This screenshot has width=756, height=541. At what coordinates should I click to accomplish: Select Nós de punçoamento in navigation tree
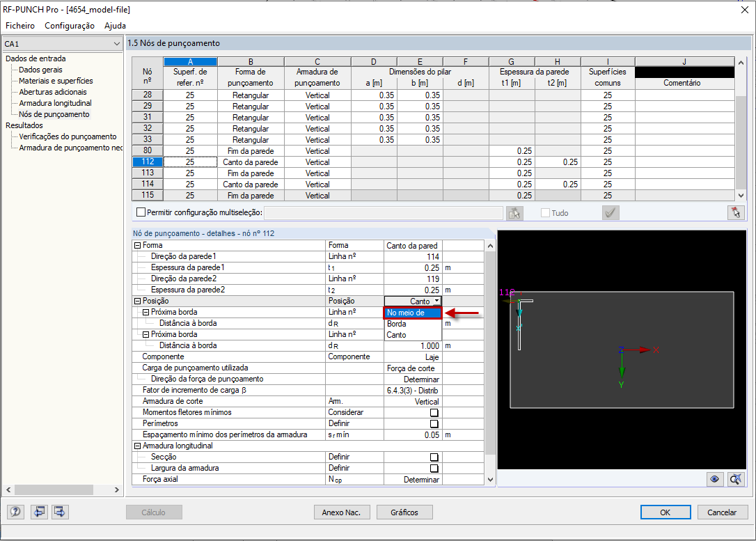point(54,113)
